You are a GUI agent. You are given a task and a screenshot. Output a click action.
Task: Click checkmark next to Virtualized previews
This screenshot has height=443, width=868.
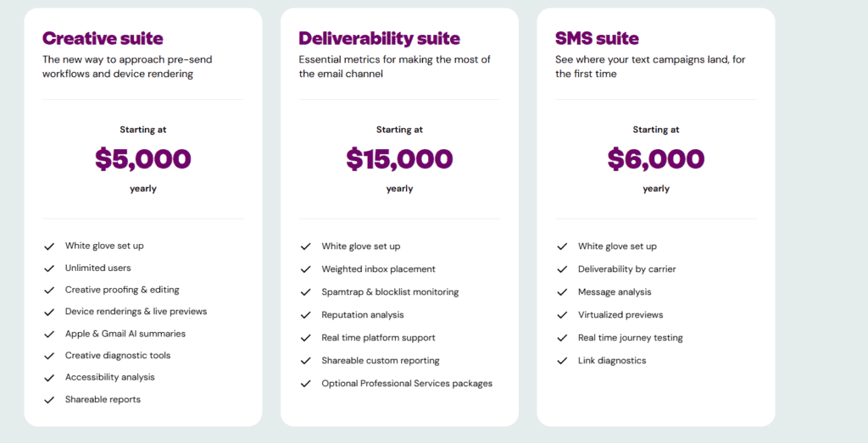pyautogui.click(x=562, y=315)
